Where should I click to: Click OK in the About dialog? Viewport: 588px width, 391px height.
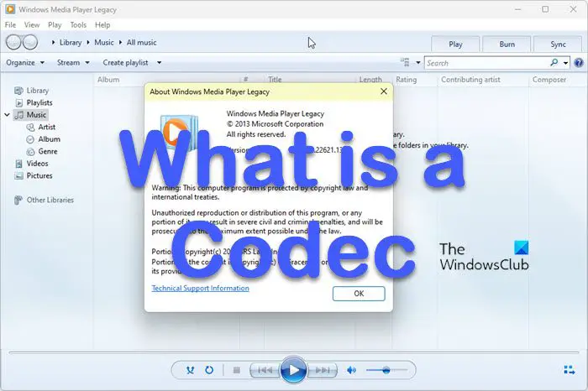pyautogui.click(x=359, y=294)
